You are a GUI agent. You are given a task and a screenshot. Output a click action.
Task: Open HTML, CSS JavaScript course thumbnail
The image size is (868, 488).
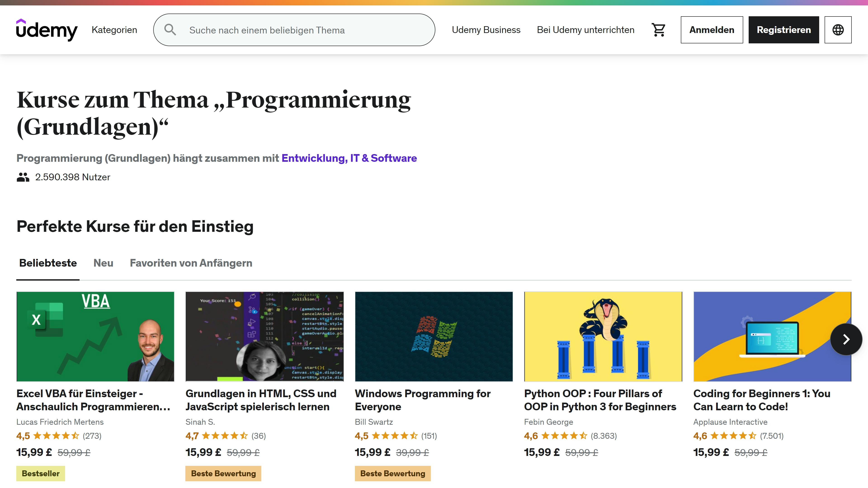point(264,336)
